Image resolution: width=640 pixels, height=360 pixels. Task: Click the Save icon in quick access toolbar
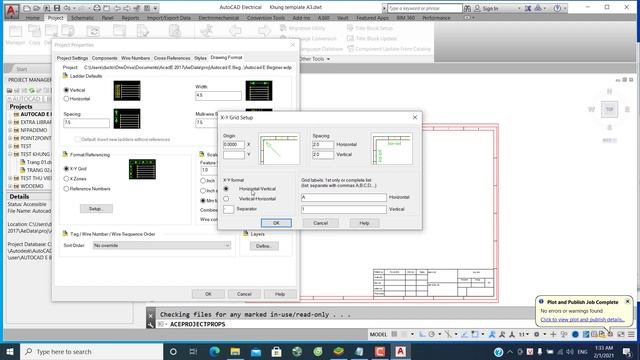(x=57, y=8)
